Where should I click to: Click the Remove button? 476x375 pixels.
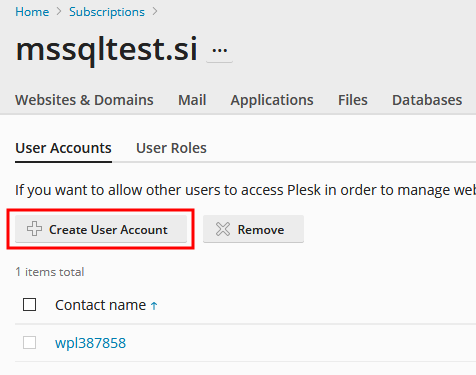pyautogui.click(x=253, y=229)
